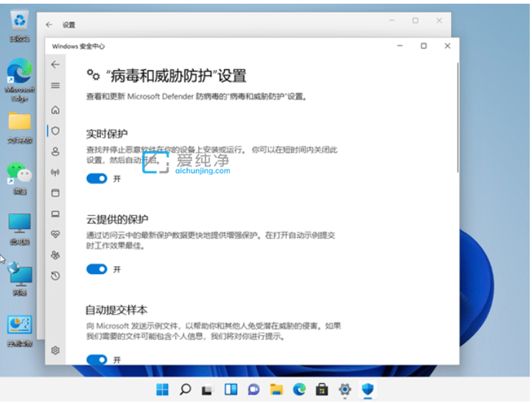Click the 自动提交样本 heading text
The image size is (532, 403).
tap(116, 310)
